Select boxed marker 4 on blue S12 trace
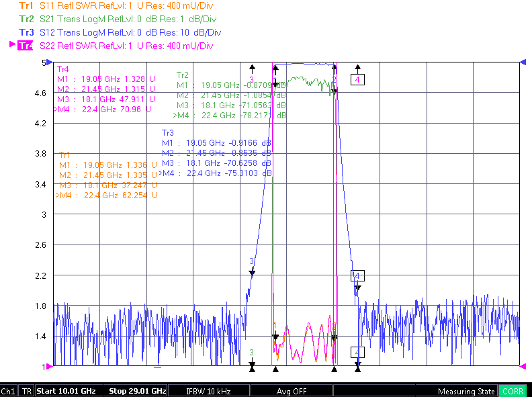532x397 pixels. [357, 275]
